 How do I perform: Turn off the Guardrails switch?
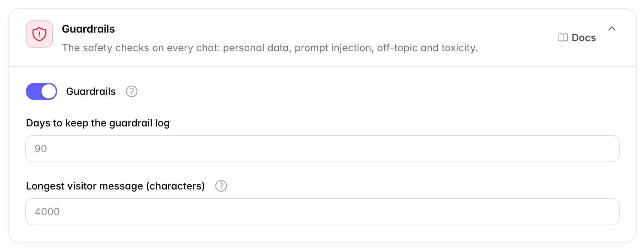42,91
